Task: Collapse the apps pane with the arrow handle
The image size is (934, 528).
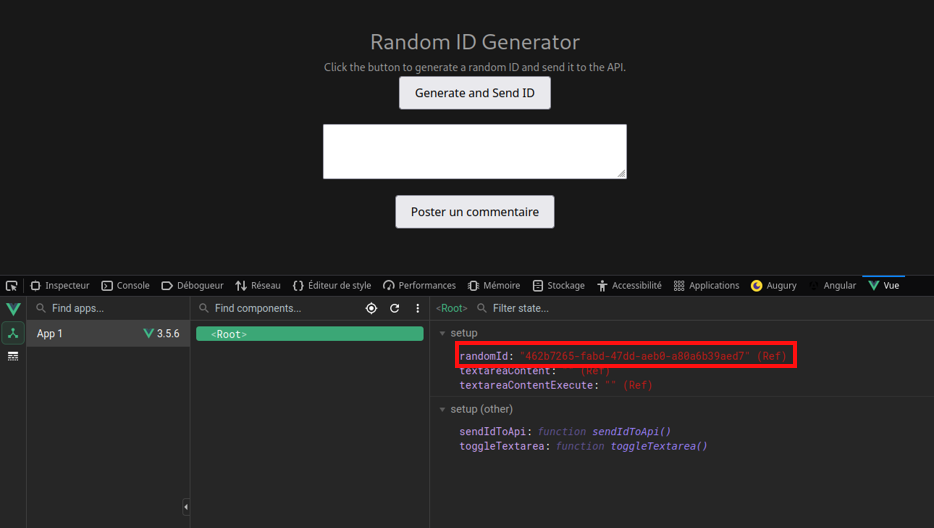Action: click(186, 507)
